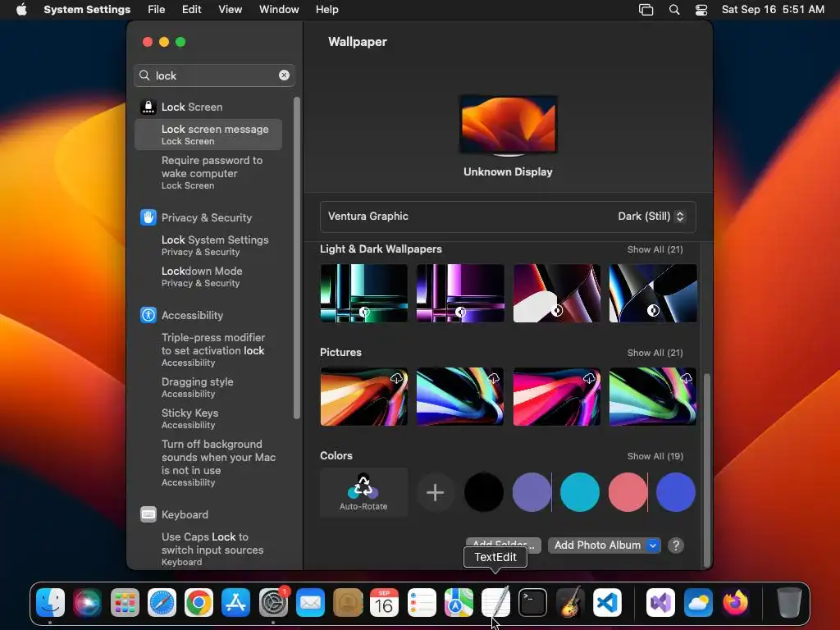Open Spotlight search in menu bar
The image size is (840, 630).
click(674, 10)
